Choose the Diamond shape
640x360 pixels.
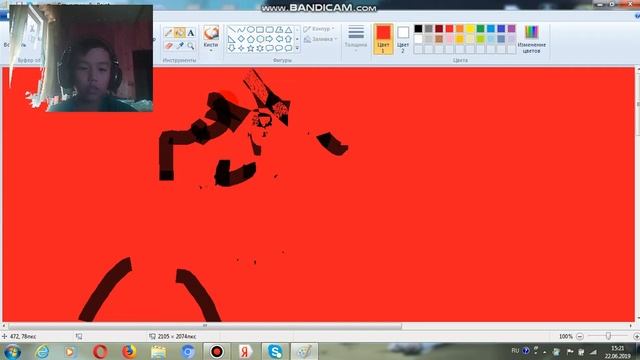tap(241, 39)
